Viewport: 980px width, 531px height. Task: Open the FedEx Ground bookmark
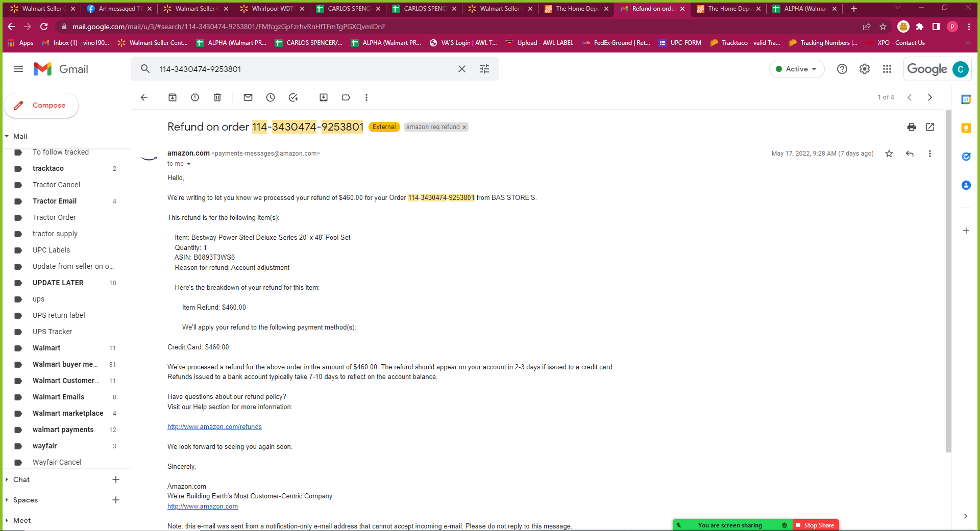click(616, 43)
